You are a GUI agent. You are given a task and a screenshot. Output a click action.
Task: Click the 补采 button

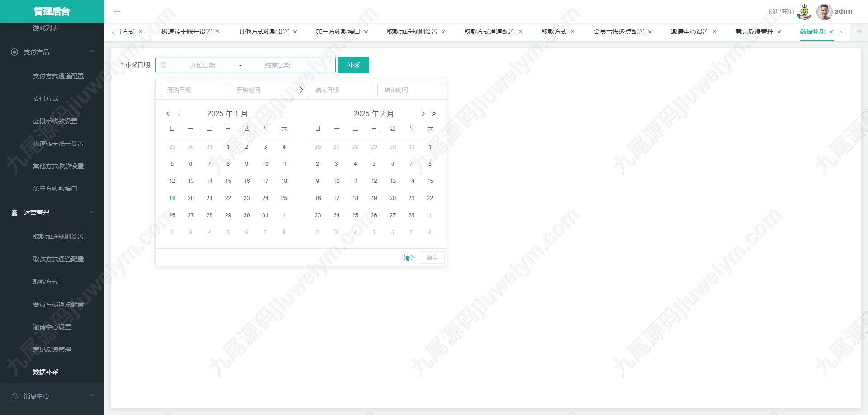tap(354, 65)
